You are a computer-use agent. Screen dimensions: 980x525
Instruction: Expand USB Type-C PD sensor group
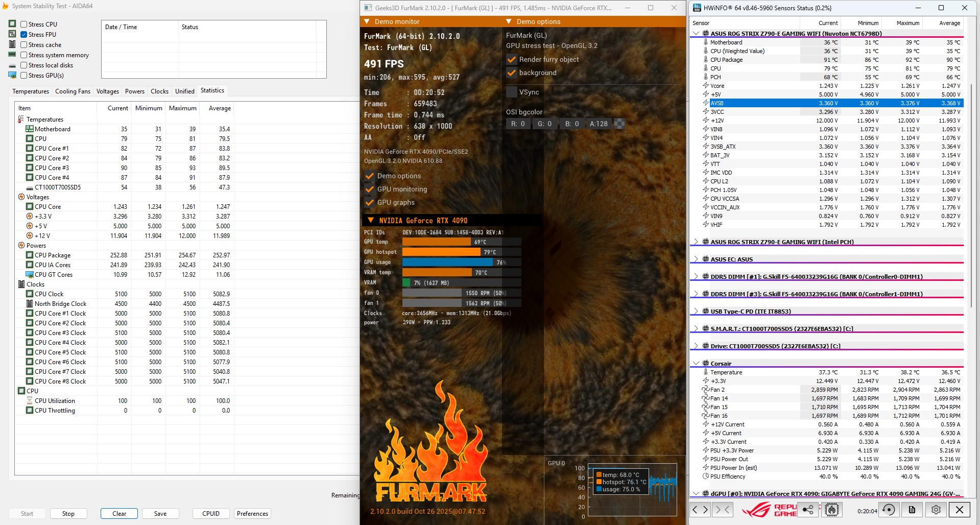pyautogui.click(x=696, y=311)
